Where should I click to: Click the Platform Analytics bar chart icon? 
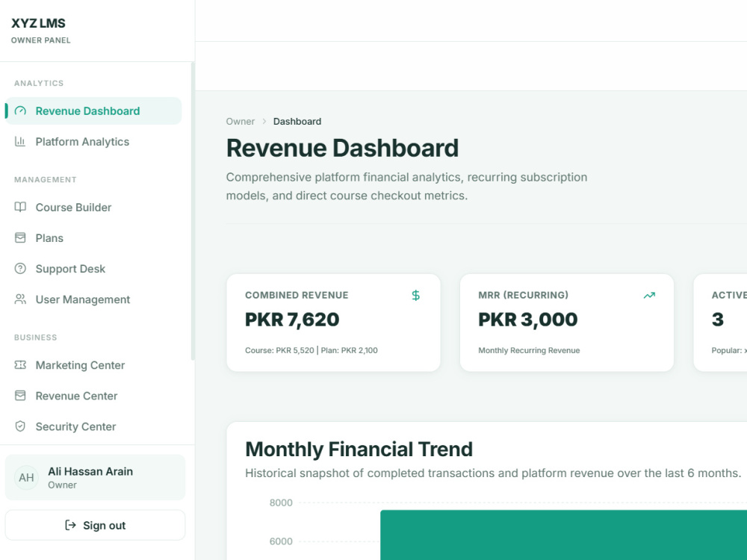(x=20, y=141)
